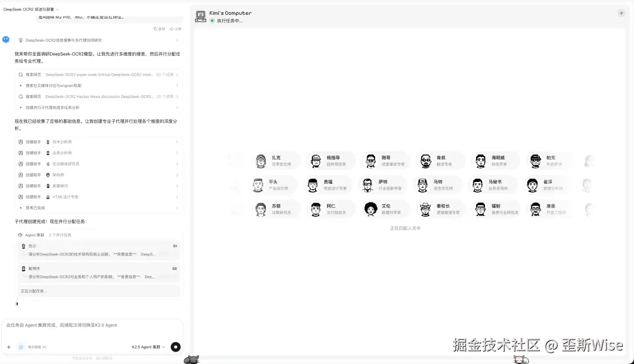Click the 苏郁 agent card
The width and height of the screenshot is (634, 364).
point(276,209)
